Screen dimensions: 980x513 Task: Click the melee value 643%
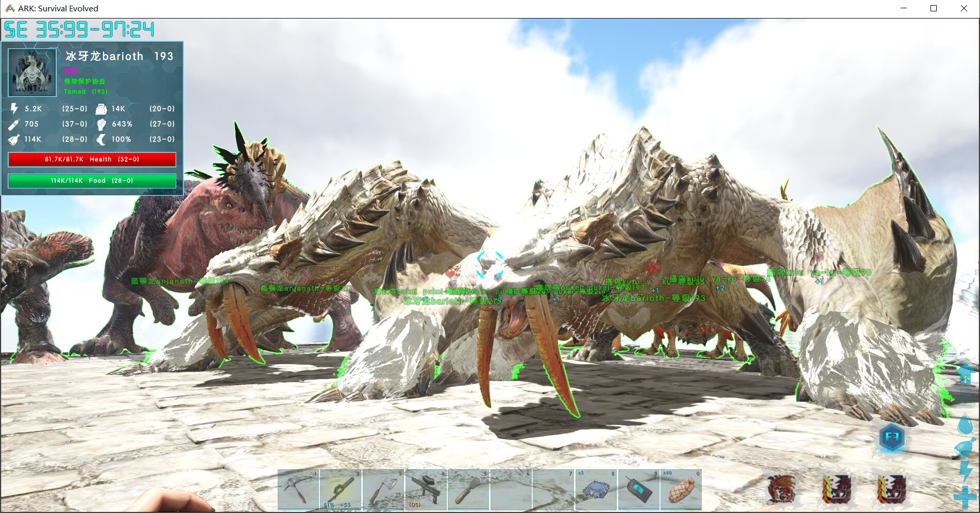coord(122,124)
